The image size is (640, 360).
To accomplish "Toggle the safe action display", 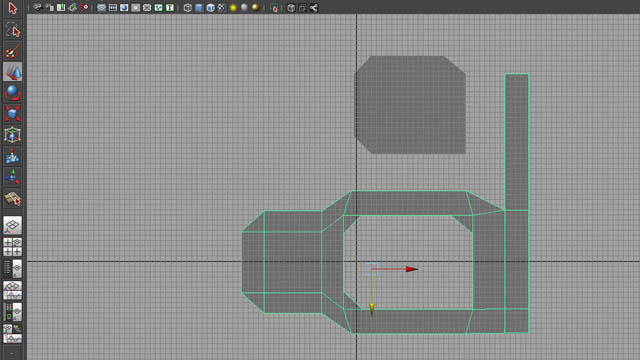I will click(x=158, y=7).
